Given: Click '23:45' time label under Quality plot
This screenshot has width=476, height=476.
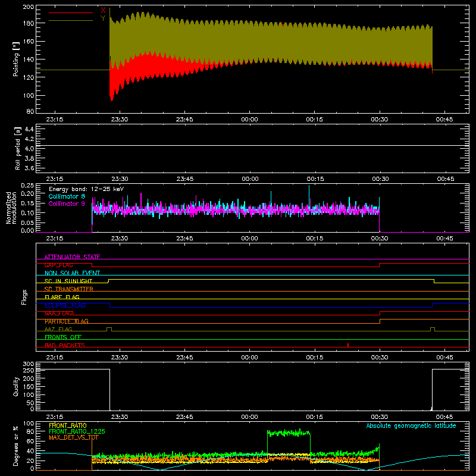Looking at the screenshot, I should click(x=184, y=417).
